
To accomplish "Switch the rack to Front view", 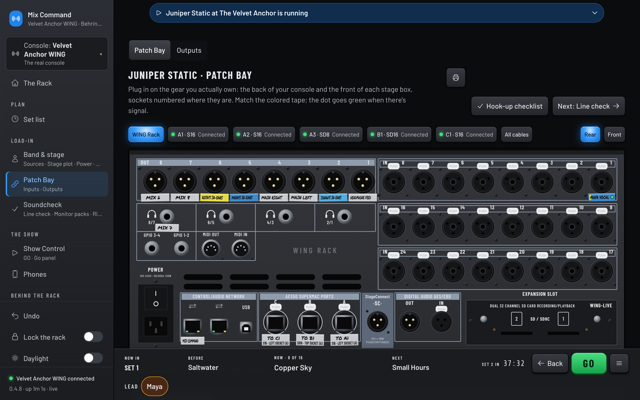I will coord(614,134).
